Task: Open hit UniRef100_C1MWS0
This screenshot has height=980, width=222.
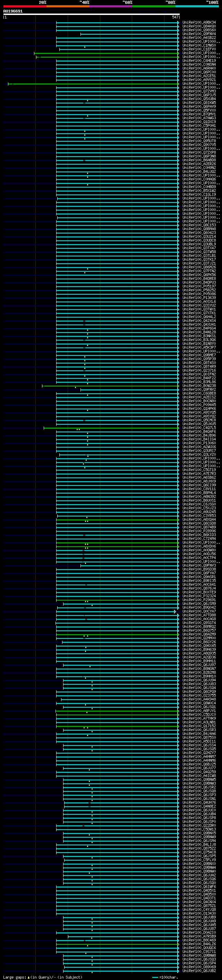Action: click(199, 45)
